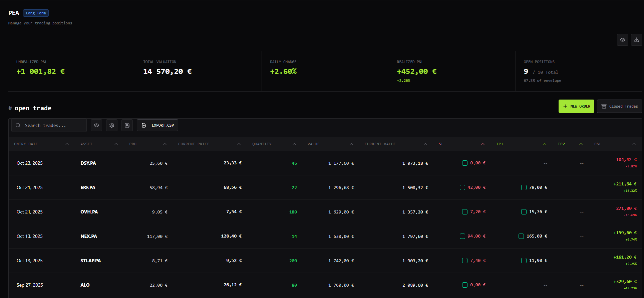The image size is (644, 298).
Task: Click the eye icon next to search
Action: coord(96,125)
